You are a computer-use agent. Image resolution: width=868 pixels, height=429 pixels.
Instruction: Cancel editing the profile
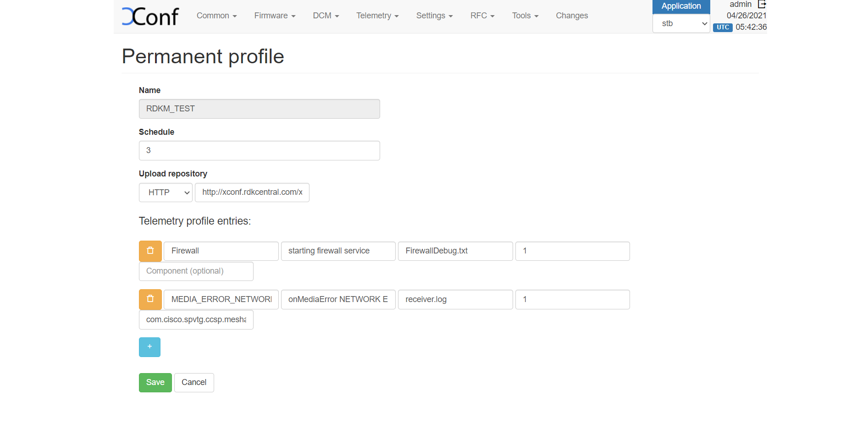(194, 383)
